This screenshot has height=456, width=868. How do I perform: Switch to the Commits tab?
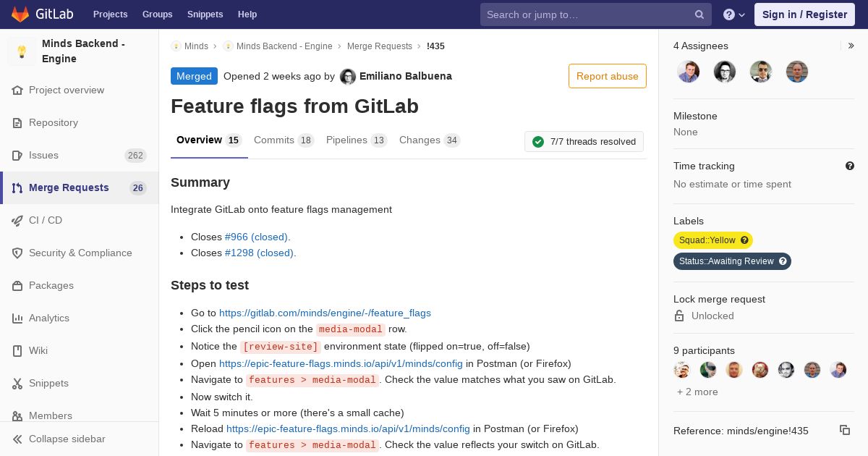284,140
